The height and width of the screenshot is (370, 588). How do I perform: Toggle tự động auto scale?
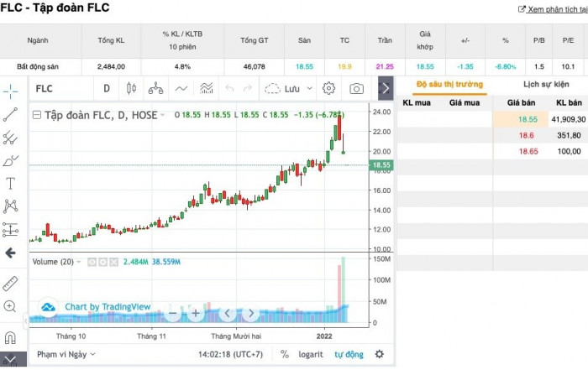(x=349, y=354)
